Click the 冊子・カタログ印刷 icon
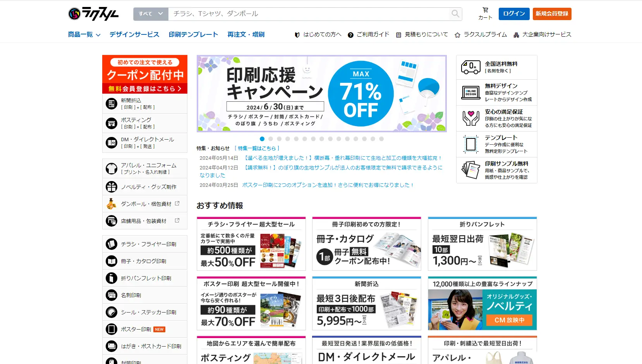 112,261
